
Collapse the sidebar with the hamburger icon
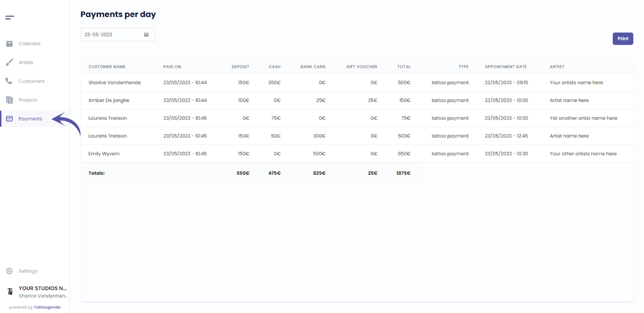[x=10, y=18]
